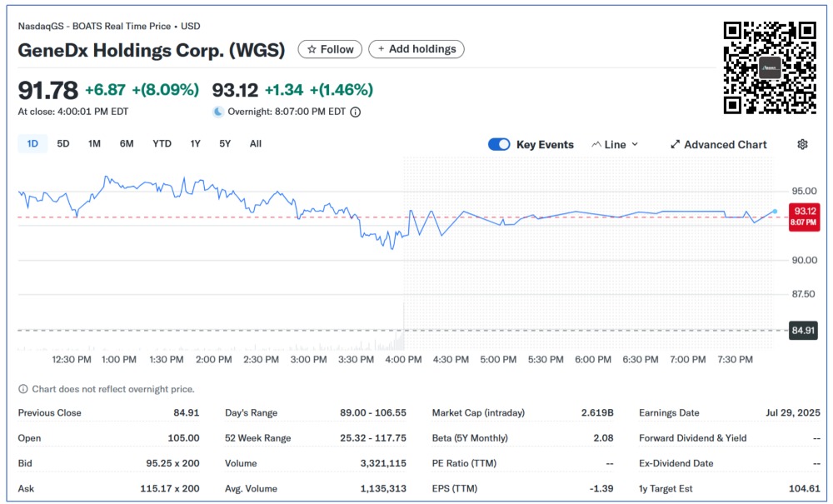Click the +(1.46%) overnight change
Image resolution: width=833 pixels, height=504 pixels.
point(341,90)
